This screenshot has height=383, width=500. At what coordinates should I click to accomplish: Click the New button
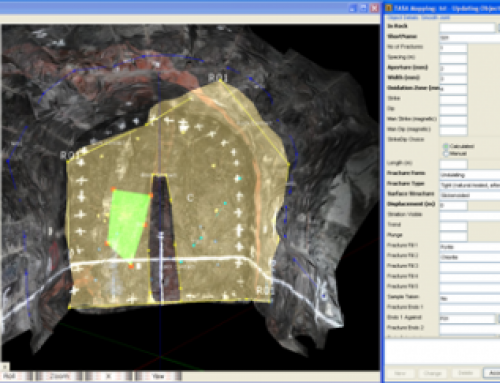[400, 373]
